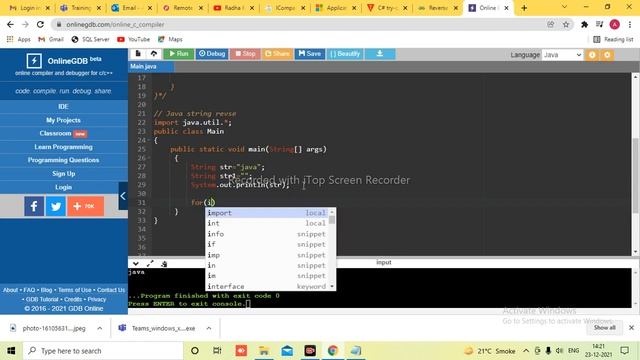Open the Language dropdown showing Java

562,55
